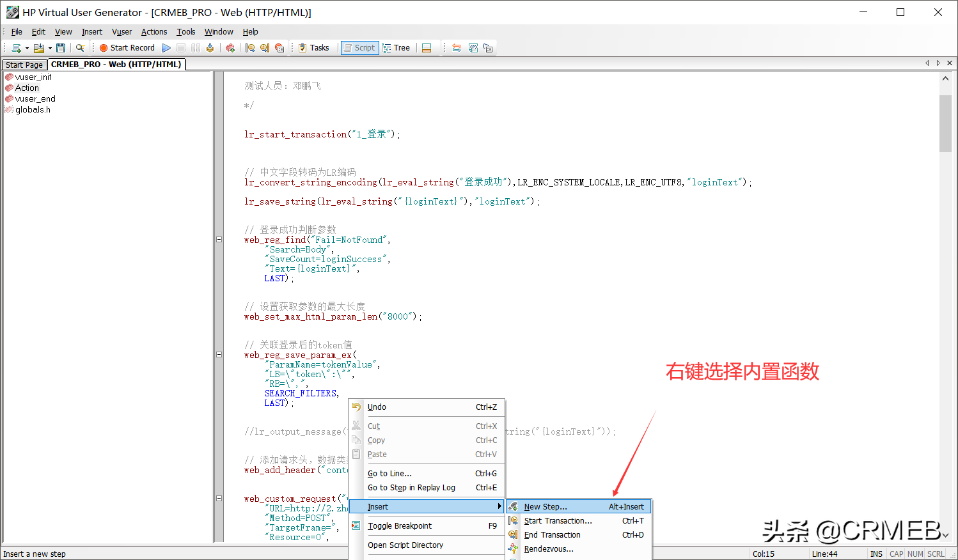Viewport: 958px width, 560px height.
Task: Save the script using the Save toolbar icon
Action: pyautogui.click(x=61, y=47)
